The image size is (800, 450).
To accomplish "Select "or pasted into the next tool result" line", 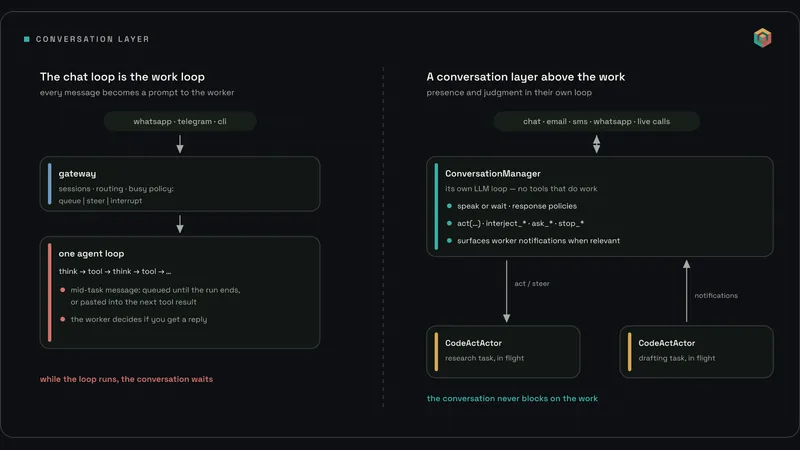I will pos(133,302).
